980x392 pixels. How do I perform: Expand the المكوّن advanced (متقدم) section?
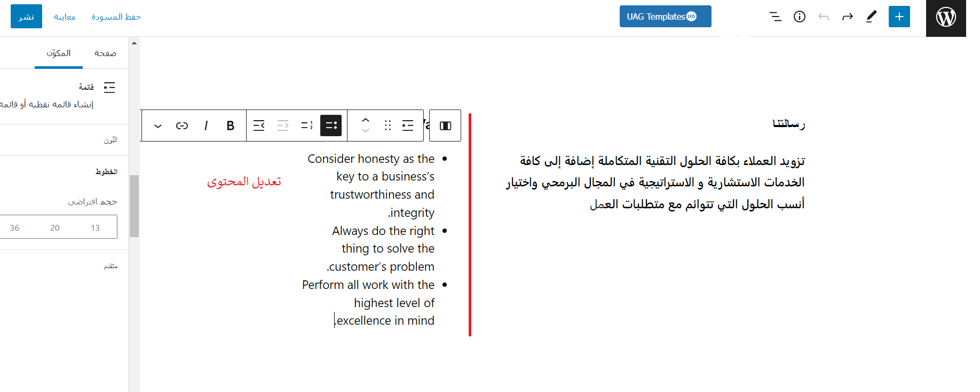point(110,266)
